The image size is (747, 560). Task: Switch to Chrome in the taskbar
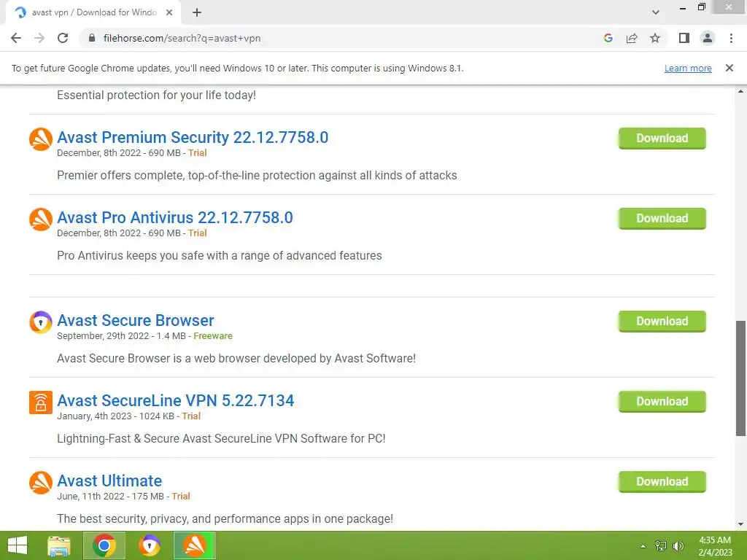click(104, 545)
